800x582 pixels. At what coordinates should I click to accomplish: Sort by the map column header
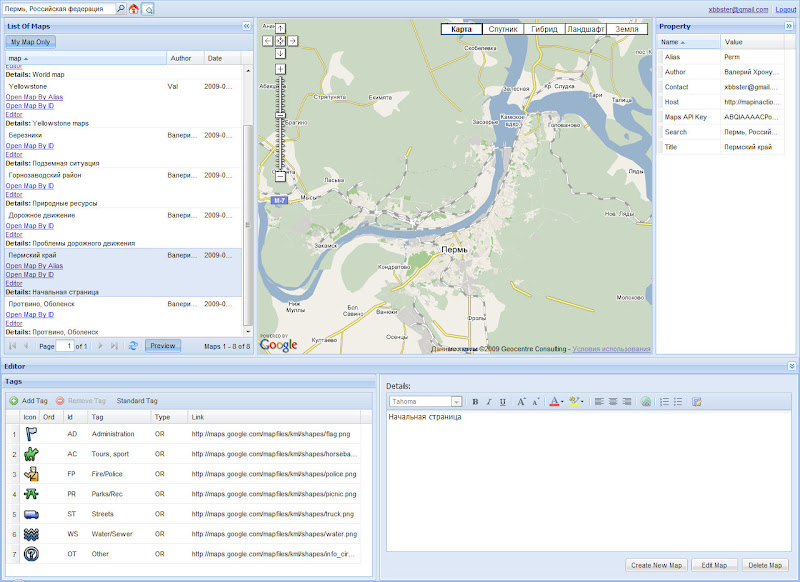point(86,58)
